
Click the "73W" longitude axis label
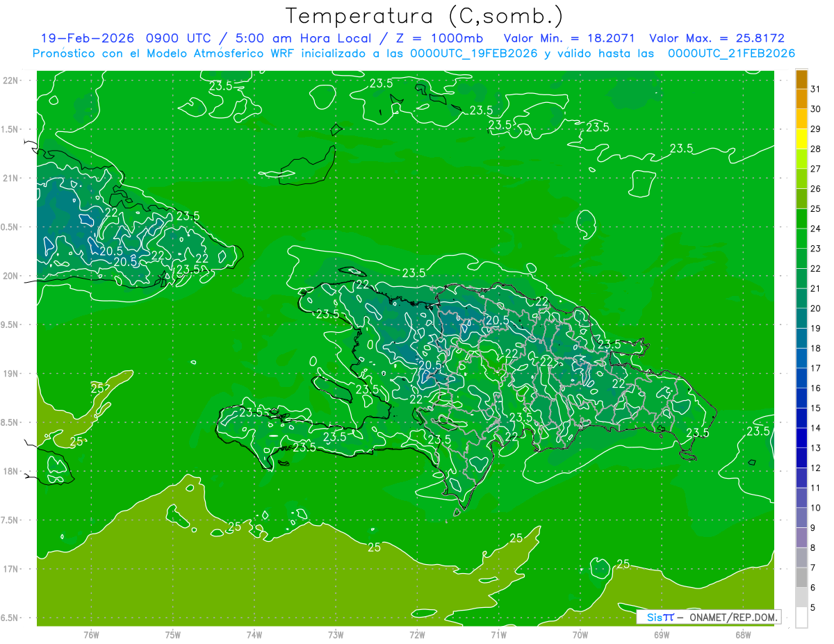pos(336,635)
